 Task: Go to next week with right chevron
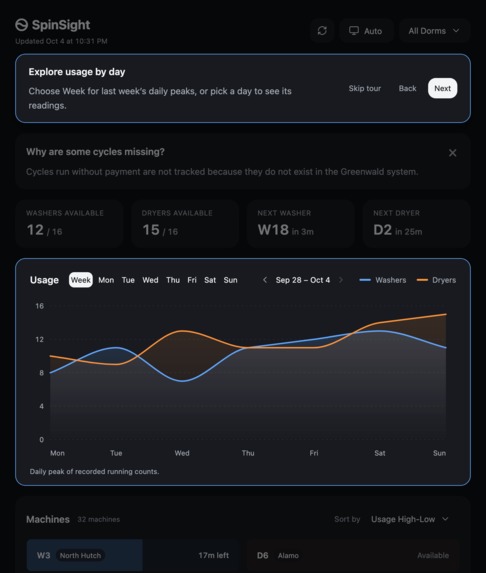pos(341,280)
